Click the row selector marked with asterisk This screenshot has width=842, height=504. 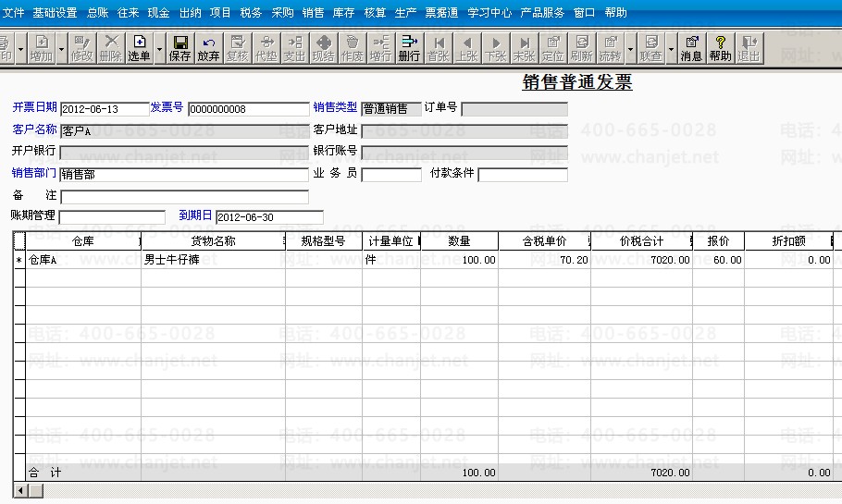coord(19,260)
